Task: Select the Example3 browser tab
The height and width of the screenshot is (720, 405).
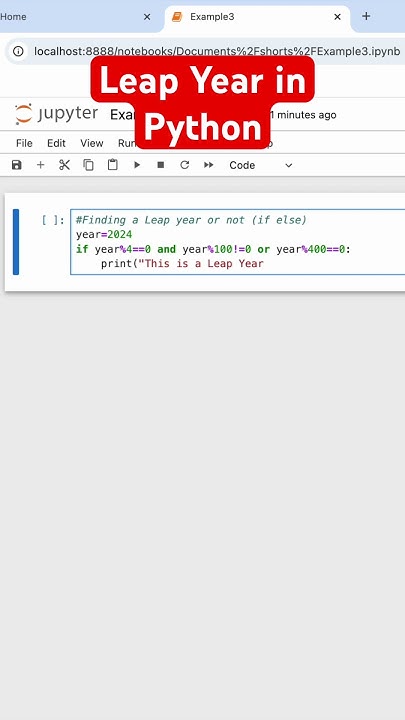Action: [x=257, y=17]
